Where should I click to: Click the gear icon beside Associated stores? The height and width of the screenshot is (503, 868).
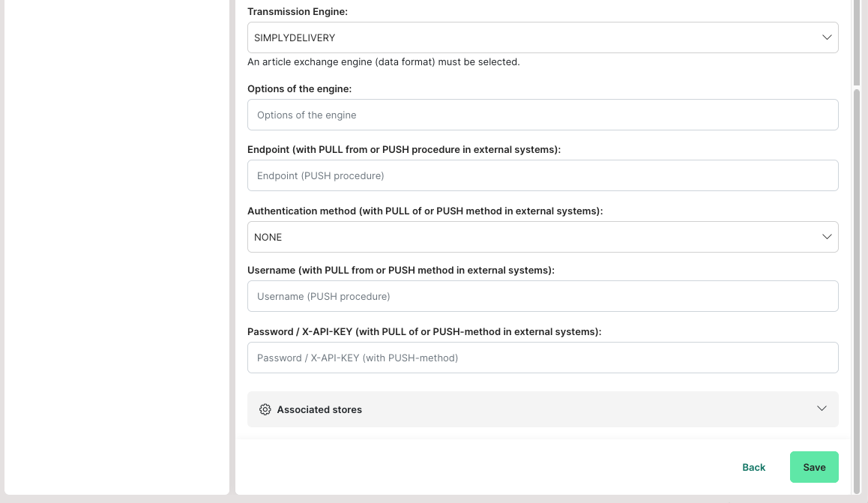pos(265,409)
